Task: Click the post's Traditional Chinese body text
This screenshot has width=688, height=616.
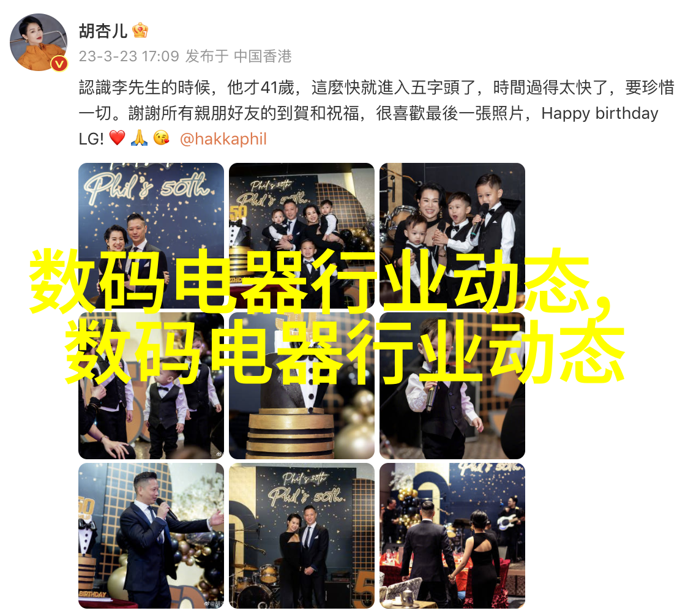Action: 376,113
